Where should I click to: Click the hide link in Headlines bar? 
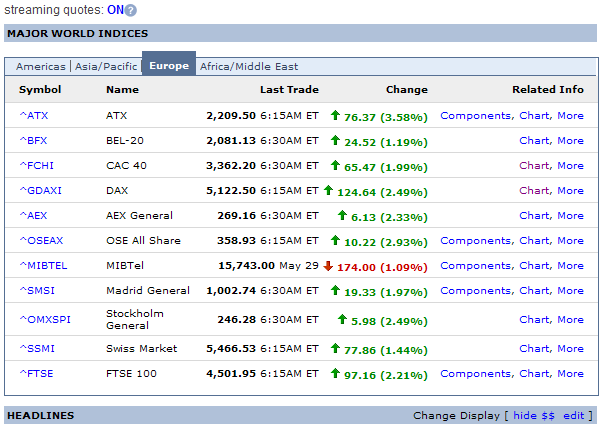tap(525, 415)
